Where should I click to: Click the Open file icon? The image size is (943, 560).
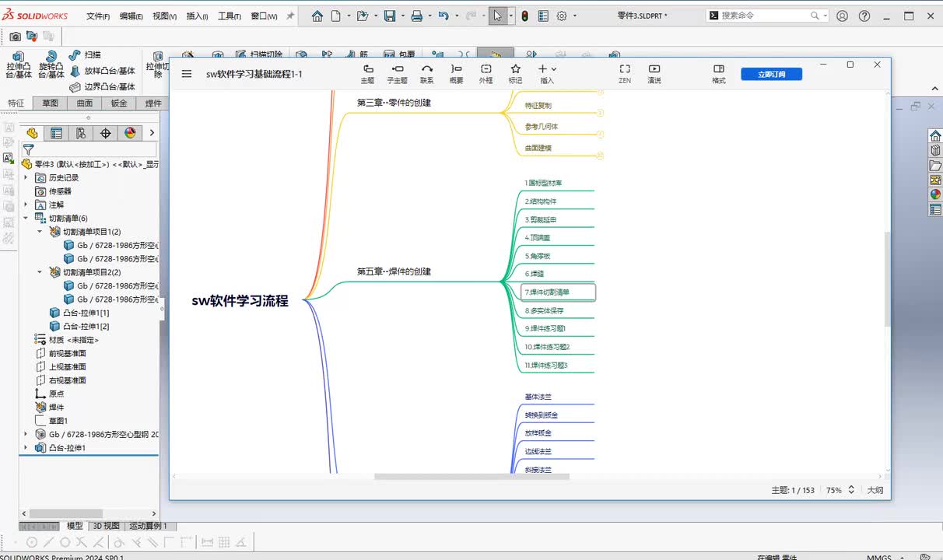[362, 16]
